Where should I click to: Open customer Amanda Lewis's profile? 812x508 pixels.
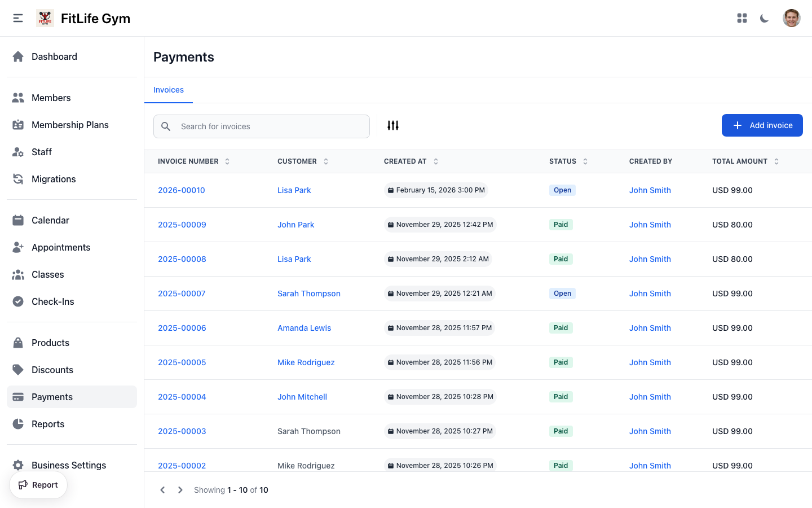tap(304, 328)
